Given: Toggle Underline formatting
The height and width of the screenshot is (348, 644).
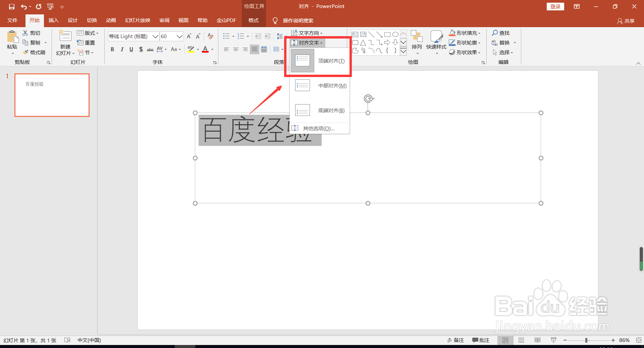Looking at the screenshot, I should point(131,50).
